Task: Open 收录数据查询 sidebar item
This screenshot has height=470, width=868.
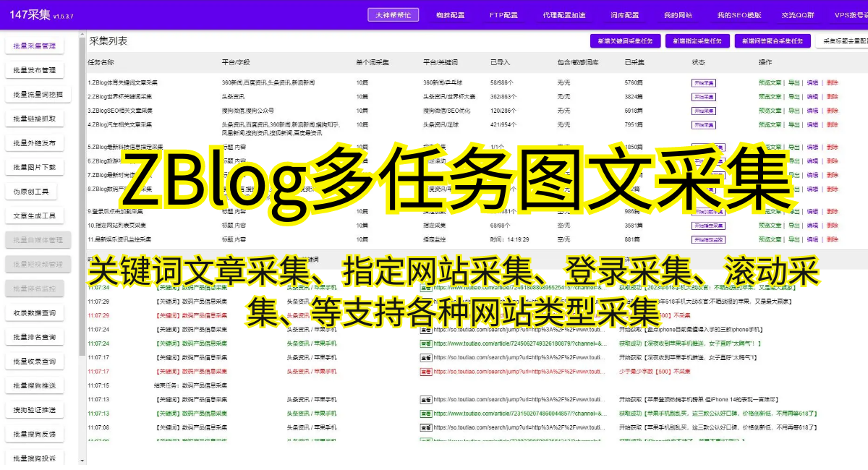Action: coord(35,313)
